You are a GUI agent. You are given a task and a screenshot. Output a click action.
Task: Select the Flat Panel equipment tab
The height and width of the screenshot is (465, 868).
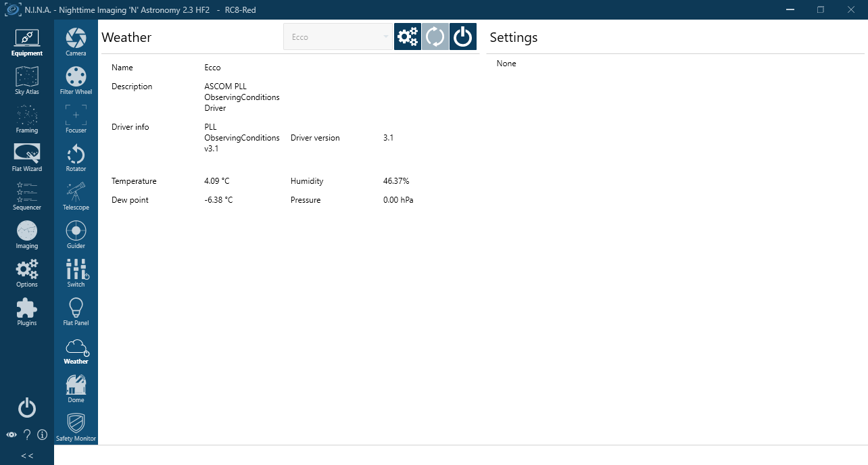click(x=76, y=312)
